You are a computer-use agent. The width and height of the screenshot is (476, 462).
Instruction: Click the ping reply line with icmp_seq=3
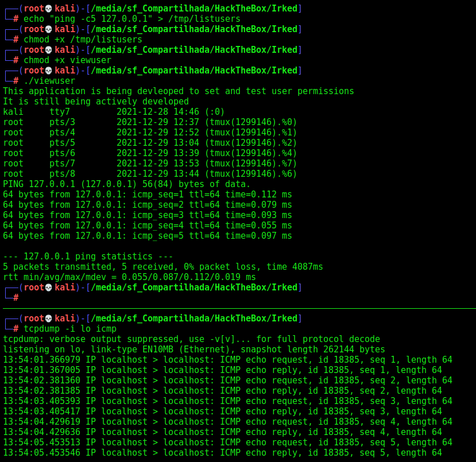point(147,215)
